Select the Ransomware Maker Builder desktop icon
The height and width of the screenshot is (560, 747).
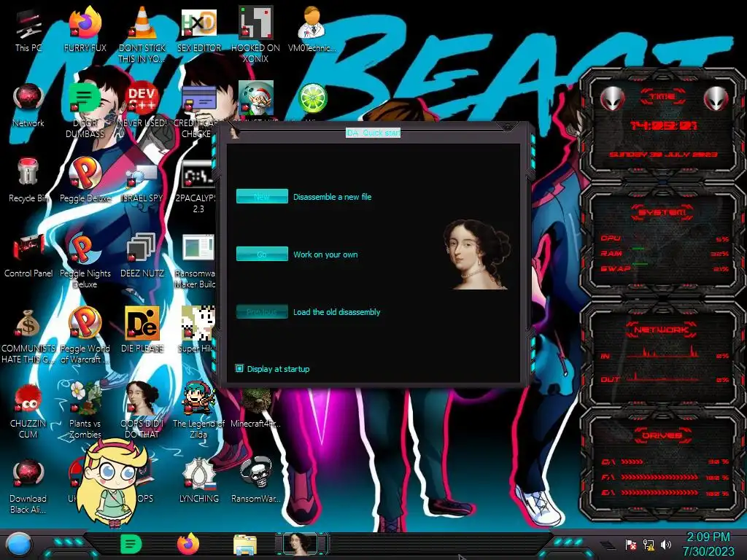196,261
